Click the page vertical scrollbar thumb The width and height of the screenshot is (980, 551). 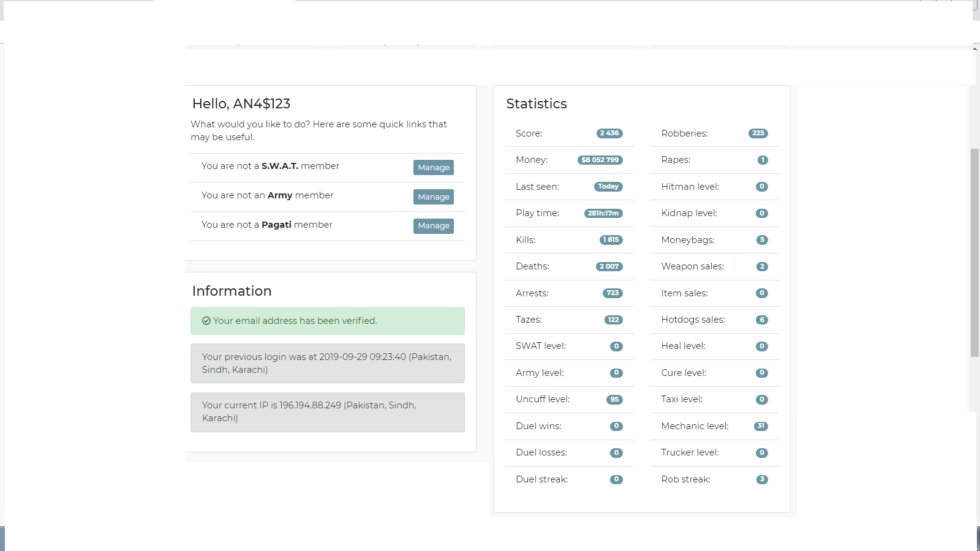click(x=974, y=252)
